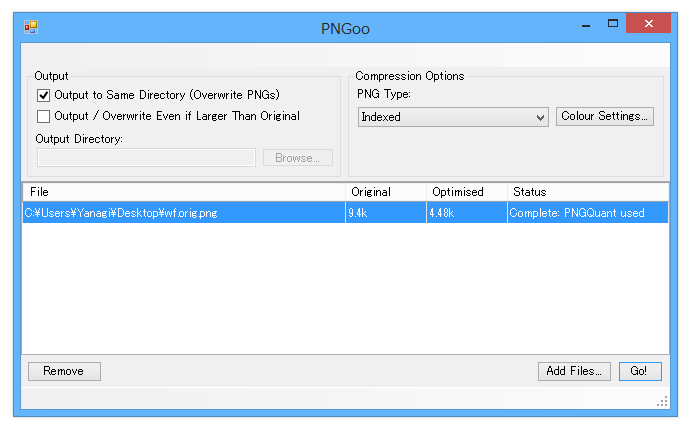Sort list by Original size column
The image size is (695, 436).
(386, 192)
